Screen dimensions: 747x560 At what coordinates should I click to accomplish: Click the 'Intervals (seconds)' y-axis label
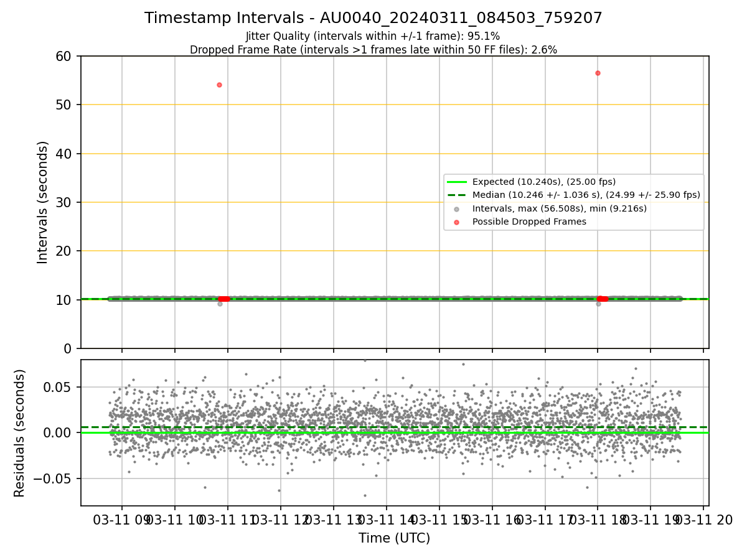click(x=42, y=202)
